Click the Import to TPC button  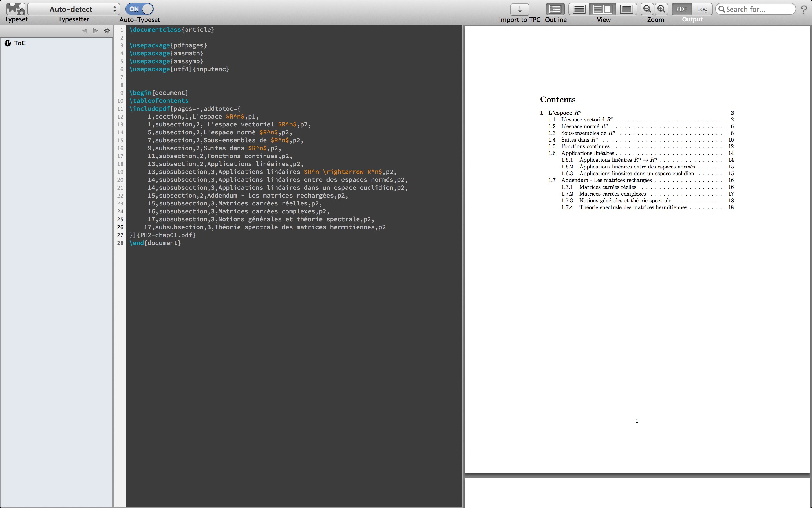[519, 9]
